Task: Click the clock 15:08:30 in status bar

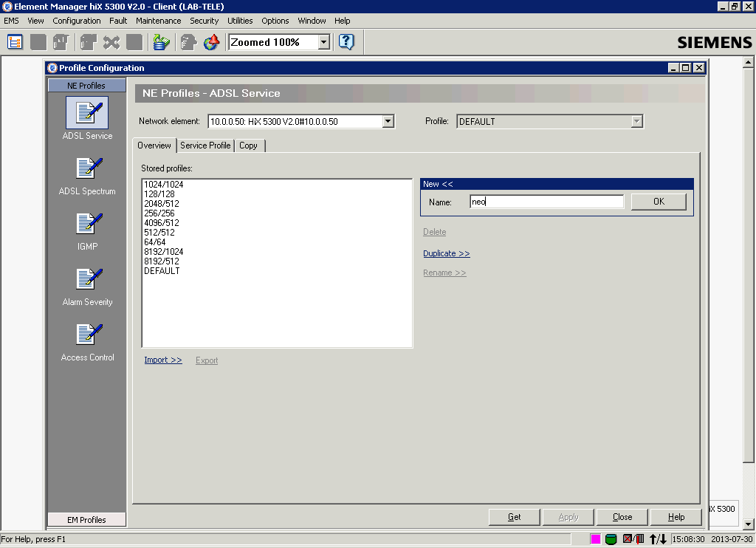Action: 688,539
